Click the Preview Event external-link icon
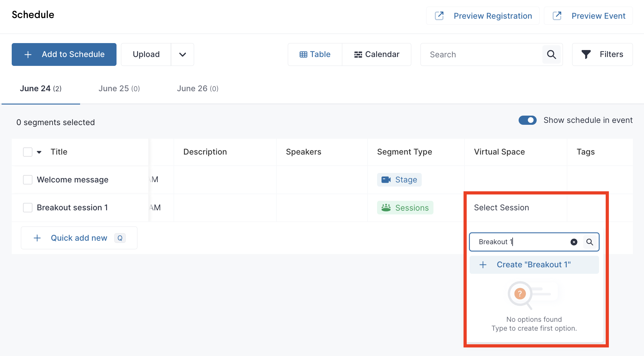644x356 pixels. (557, 16)
